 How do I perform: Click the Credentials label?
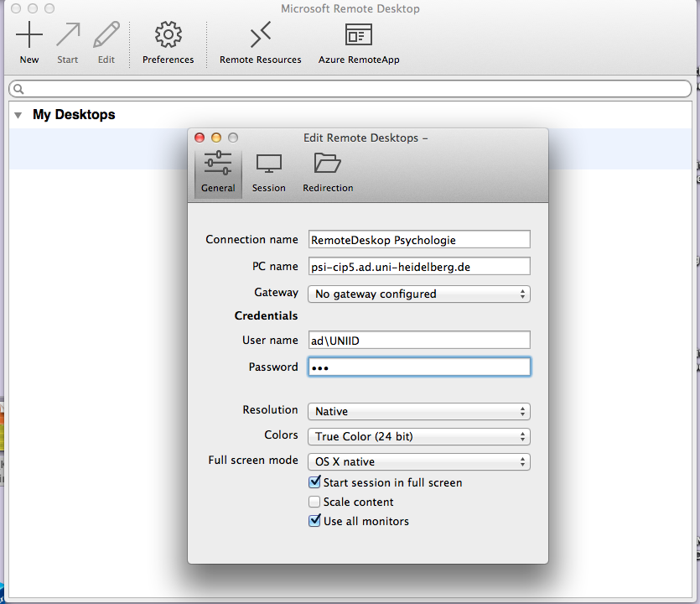(266, 316)
